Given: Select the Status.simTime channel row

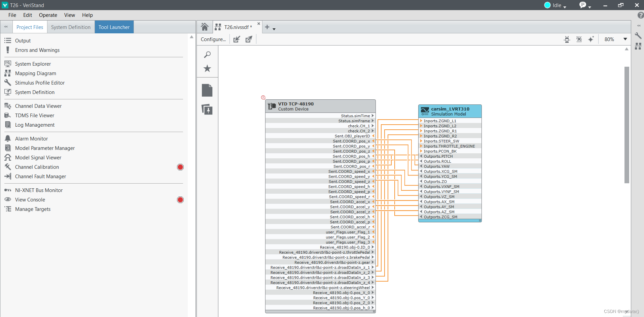Looking at the screenshot, I should (x=320, y=116).
